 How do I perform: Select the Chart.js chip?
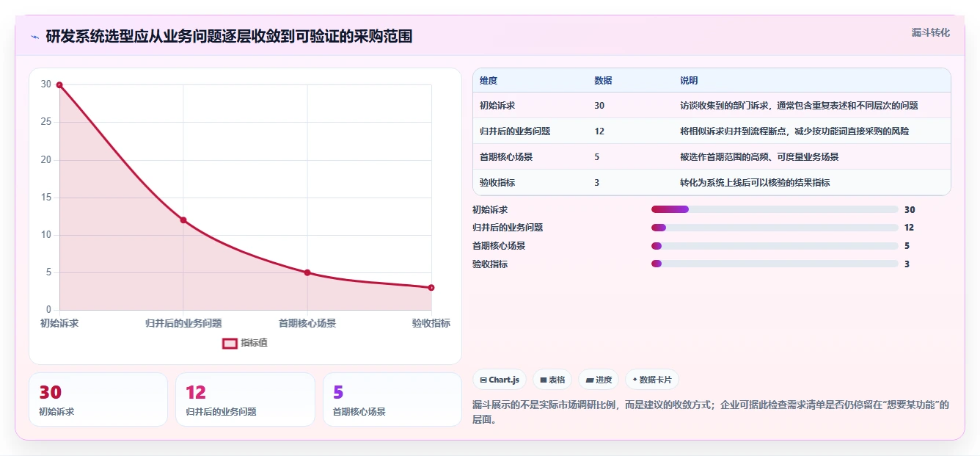click(500, 380)
